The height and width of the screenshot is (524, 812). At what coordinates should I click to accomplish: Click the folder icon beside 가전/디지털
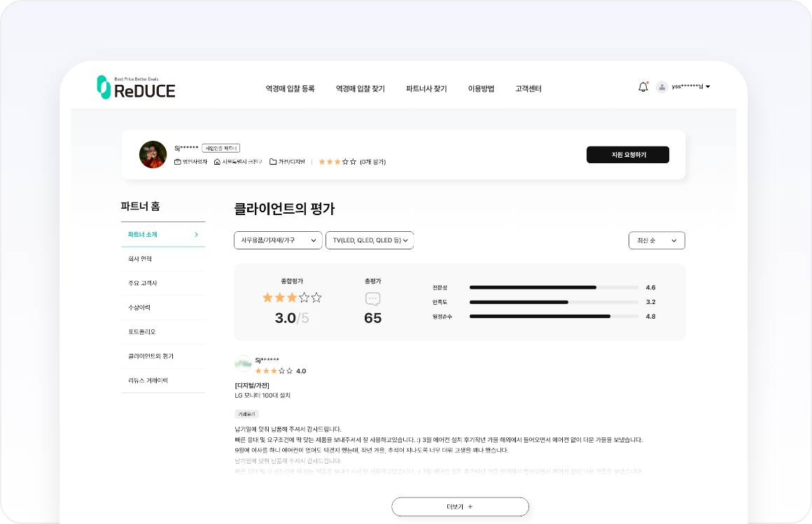point(273,162)
